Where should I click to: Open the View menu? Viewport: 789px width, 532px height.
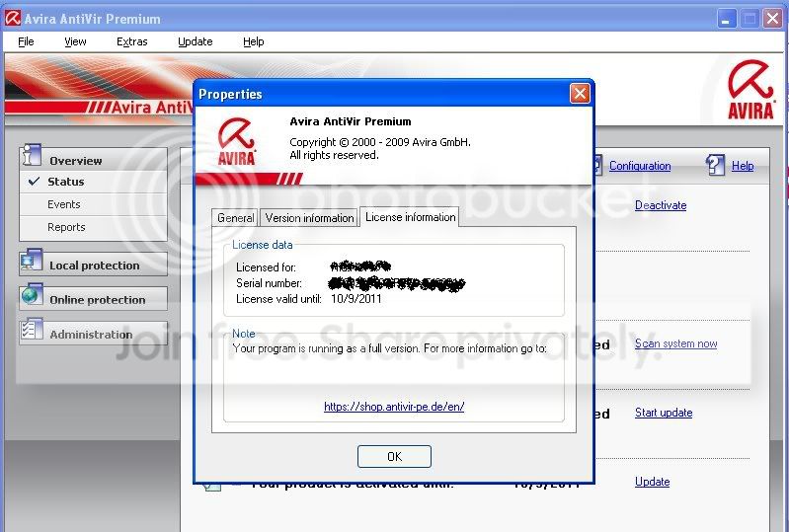pyautogui.click(x=75, y=41)
